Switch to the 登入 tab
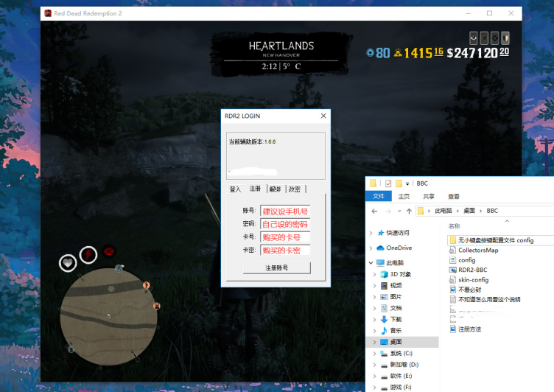This screenshot has height=392, width=554. [235, 189]
